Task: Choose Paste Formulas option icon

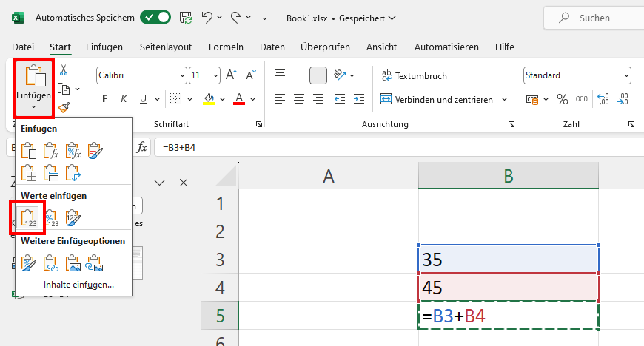Action: (x=51, y=151)
